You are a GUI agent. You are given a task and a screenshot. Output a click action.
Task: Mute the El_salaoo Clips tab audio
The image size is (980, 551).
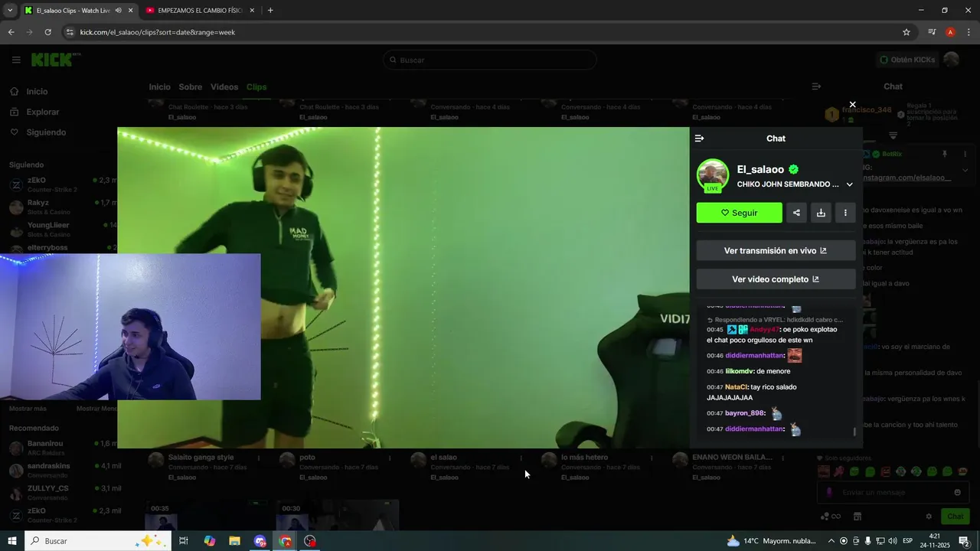coord(119,10)
